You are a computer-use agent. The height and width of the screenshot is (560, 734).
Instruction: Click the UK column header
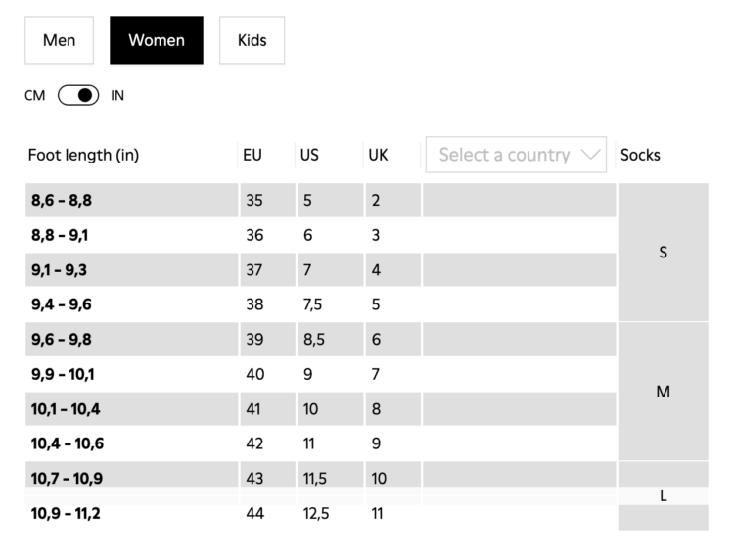click(x=378, y=155)
